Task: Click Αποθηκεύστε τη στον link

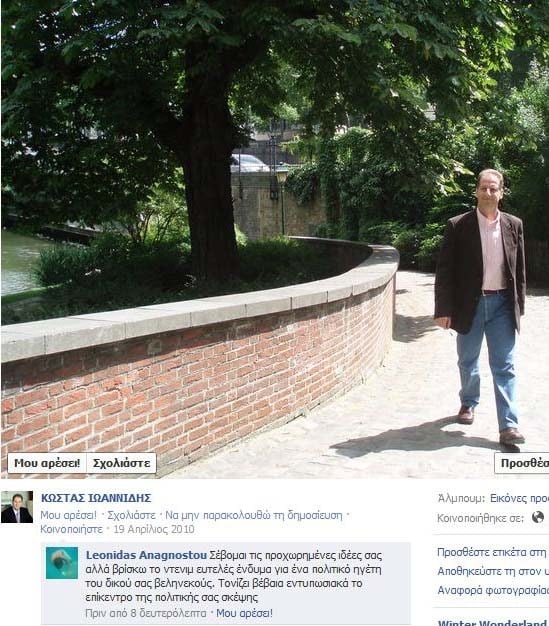Action: pyautogui.click(x=493, y=571)
